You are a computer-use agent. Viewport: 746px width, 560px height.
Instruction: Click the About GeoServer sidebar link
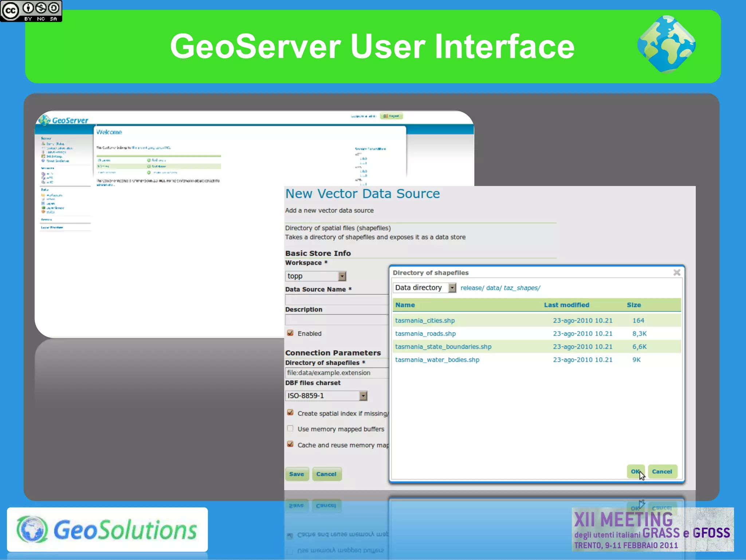click(57, 161)
